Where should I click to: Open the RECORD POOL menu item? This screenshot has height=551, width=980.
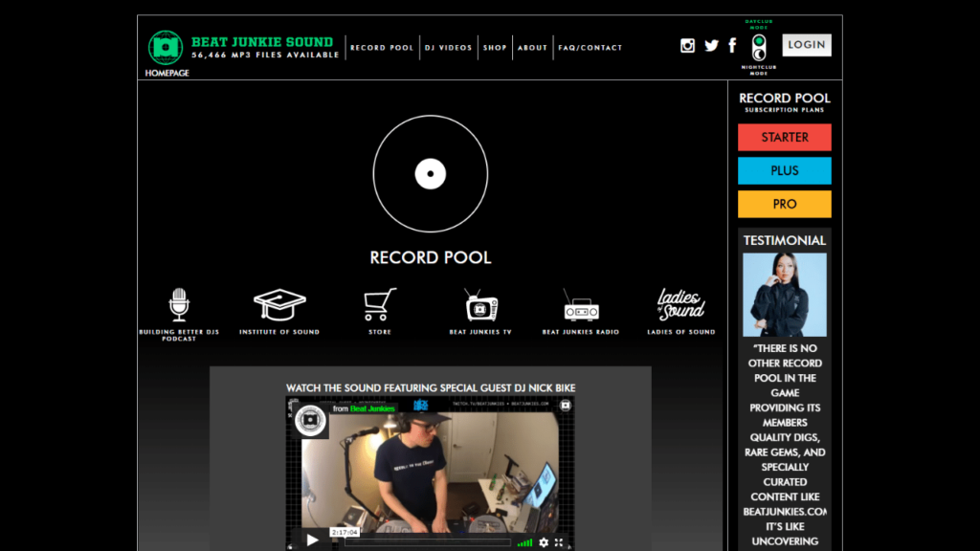tap(382, 48)
